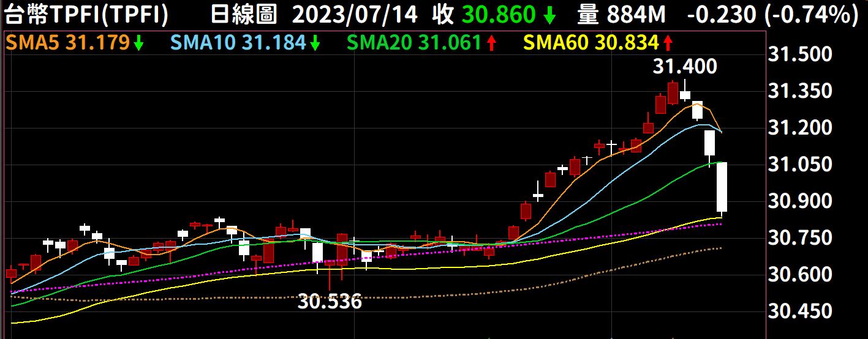Select the SMA60 30.834 indicator label
The width and height of the screenshot is (868, 339).
[592, 43]
